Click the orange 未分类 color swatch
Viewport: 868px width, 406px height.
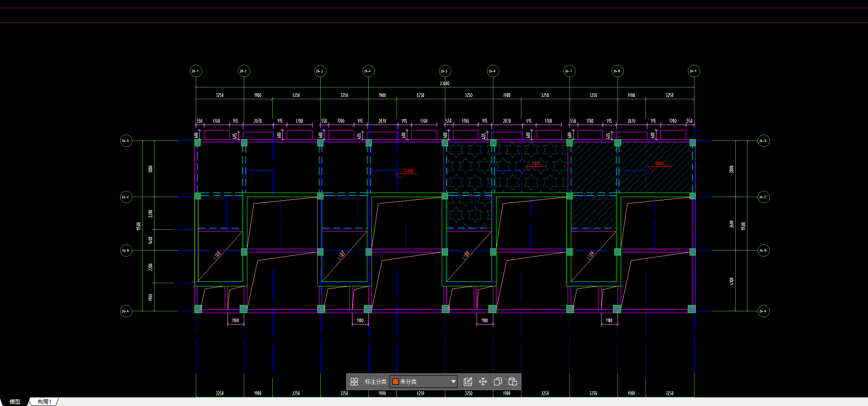point(395,382)
